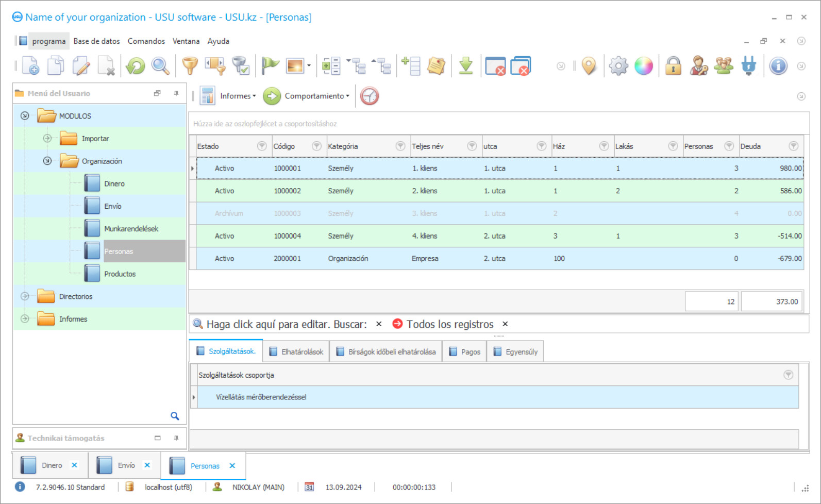
Task: Pin the Technikai támogatás panel
Action: pos(176,438)
